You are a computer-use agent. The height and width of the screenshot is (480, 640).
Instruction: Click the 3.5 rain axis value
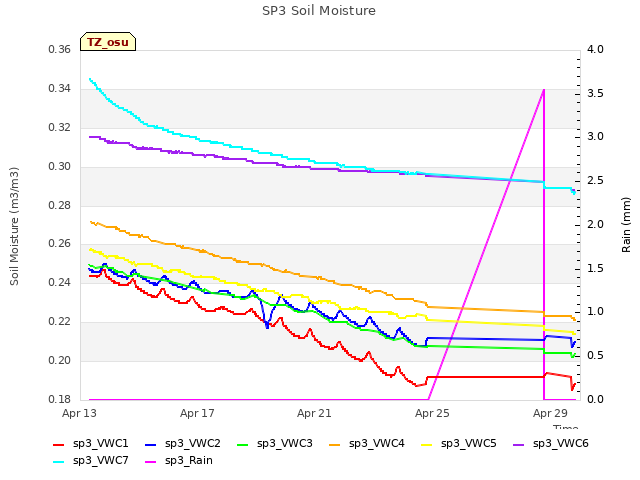[x=595, y=93]
